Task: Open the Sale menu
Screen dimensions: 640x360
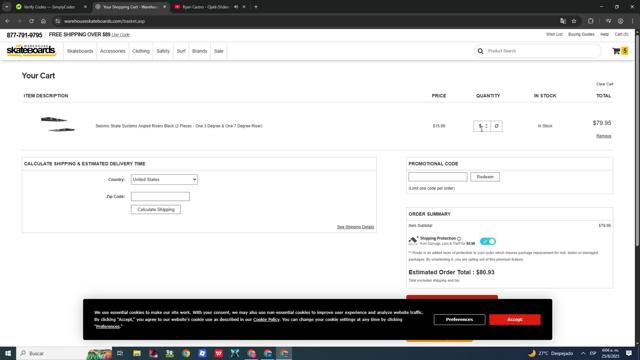Action: pos(219,51)
